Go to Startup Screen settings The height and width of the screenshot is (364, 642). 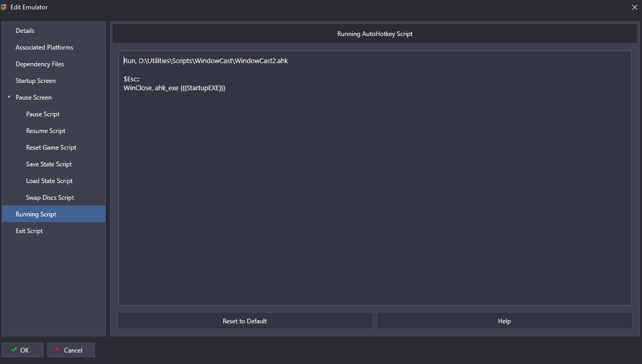coord(53,81)
